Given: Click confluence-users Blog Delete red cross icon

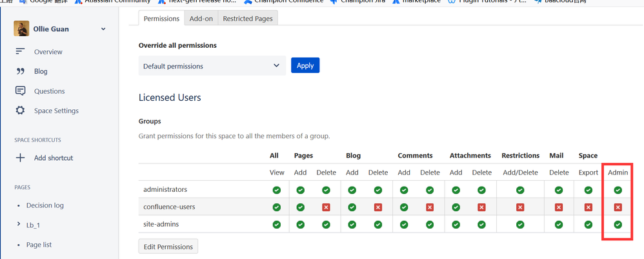Looking at the screenshot, I should coord(378,207).
